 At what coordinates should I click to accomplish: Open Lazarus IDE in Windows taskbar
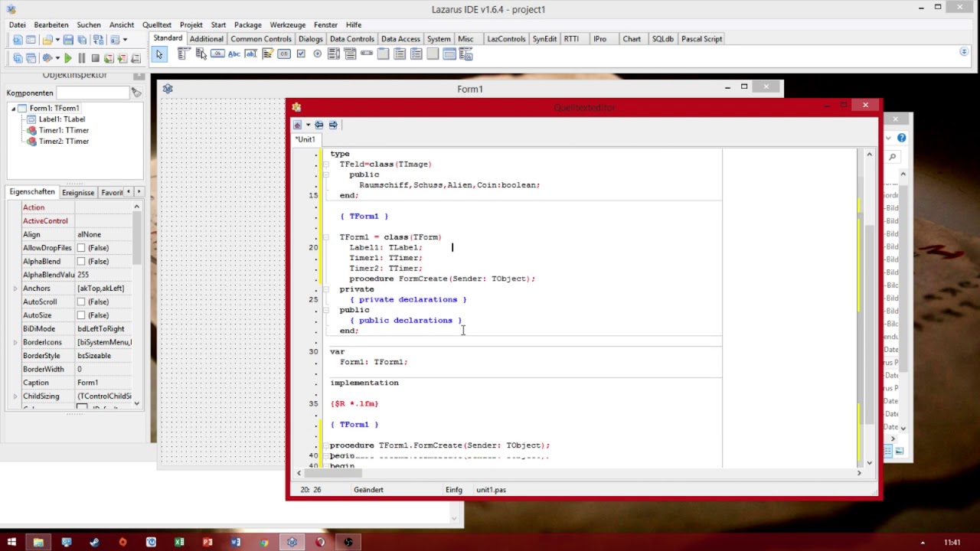click(x=292, y=542)
